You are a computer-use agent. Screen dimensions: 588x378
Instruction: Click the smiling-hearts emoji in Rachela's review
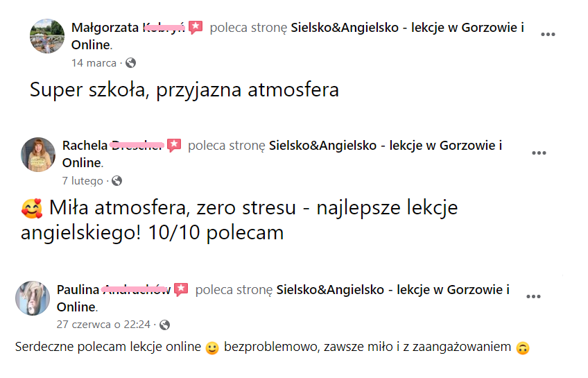[x=32, y=208]
